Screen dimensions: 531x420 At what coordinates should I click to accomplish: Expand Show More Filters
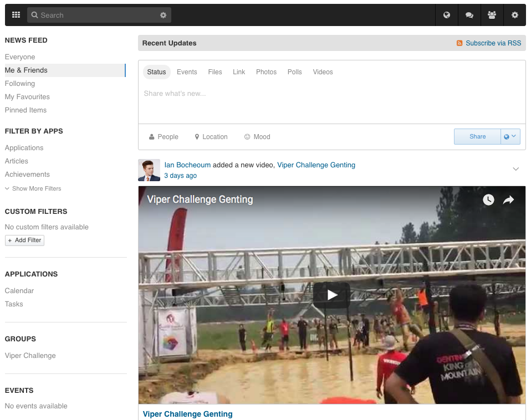(33, 188)
